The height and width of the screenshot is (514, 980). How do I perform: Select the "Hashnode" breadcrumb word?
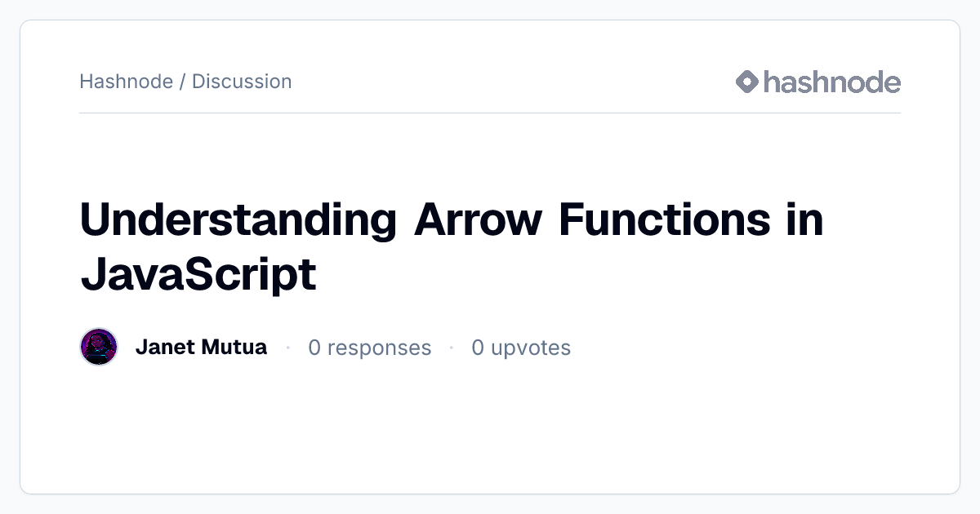pos(126,82)
